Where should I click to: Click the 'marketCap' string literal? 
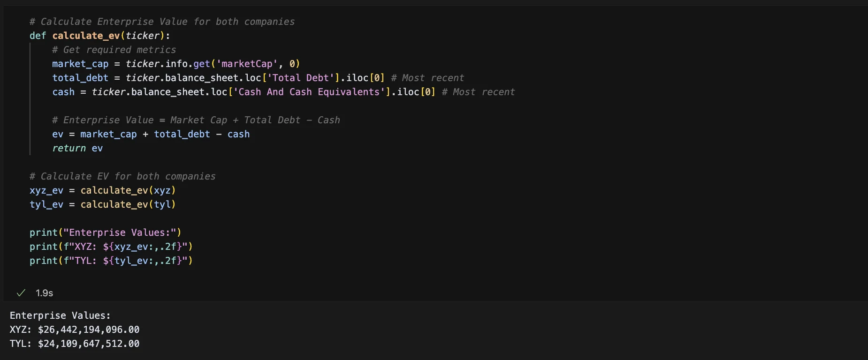(246, 64)
